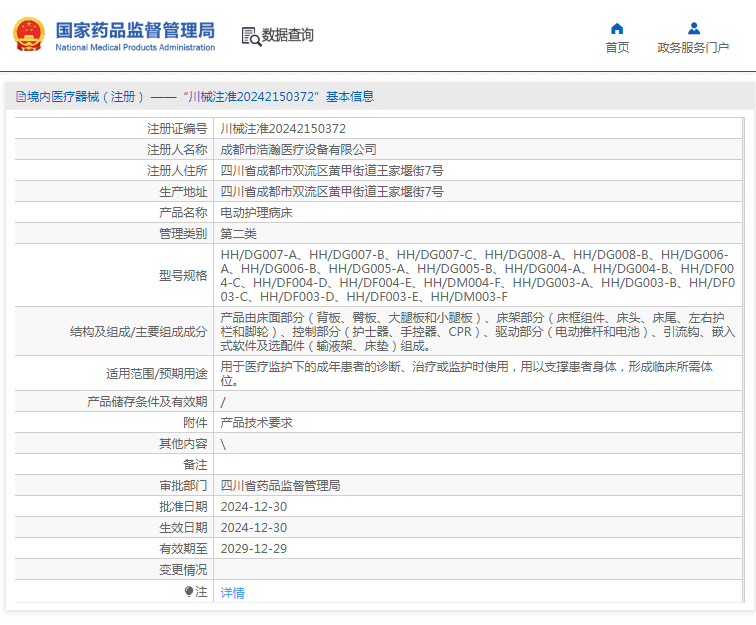Click the 产品名称 label
756x625 pixels.
point(183,213)
